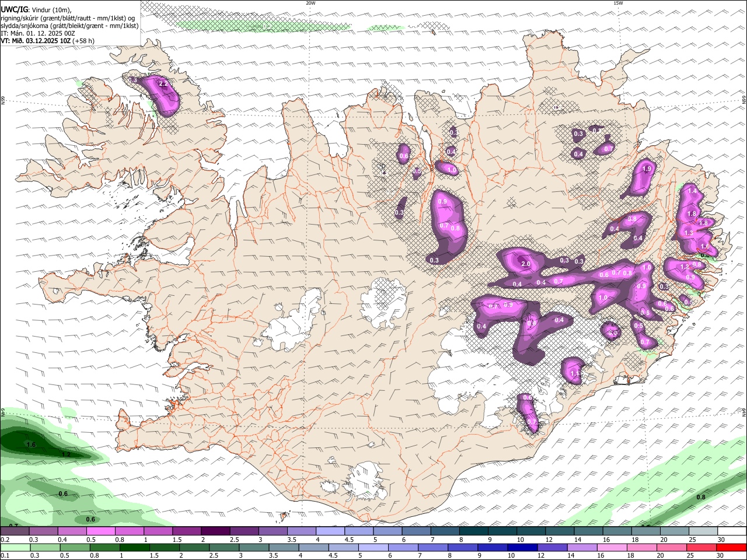This screenshot has height=560, width=747.
Task: Click the valid time 'VT: Mið. 03.12.2025 10Z'
Action: (x=36, y=41)
